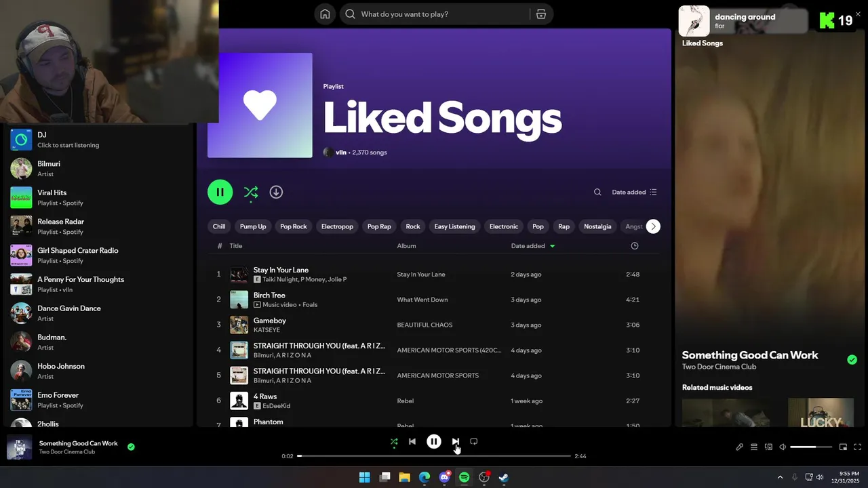Open the playback queue icon
The width and height of the screenshot is (868, 488).
point(754,447)
